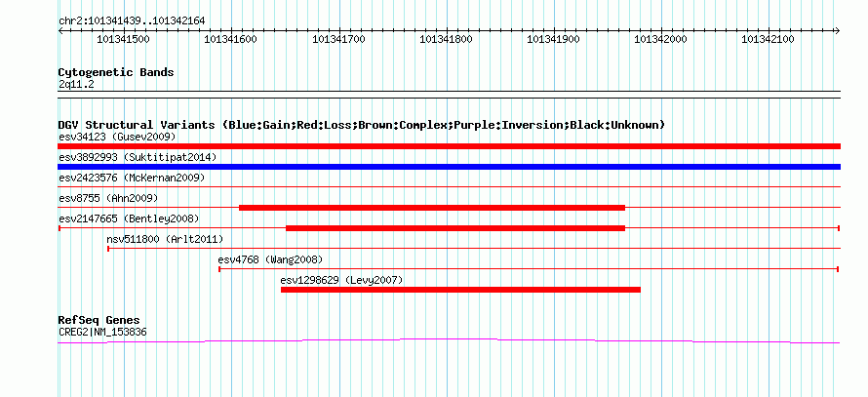Click the cytogenetic band 2q11.2 bar
This screenshot has width=868, height=397.
449,95
